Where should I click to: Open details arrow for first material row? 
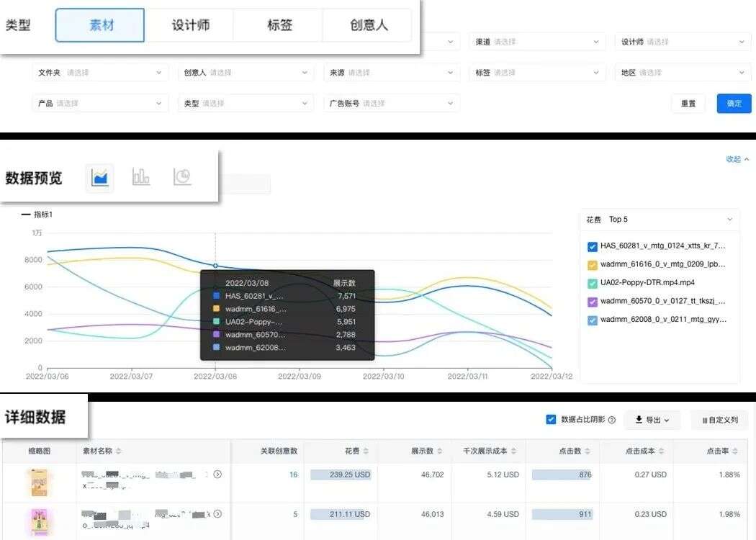pyautogui.click(x=218, y=474)
